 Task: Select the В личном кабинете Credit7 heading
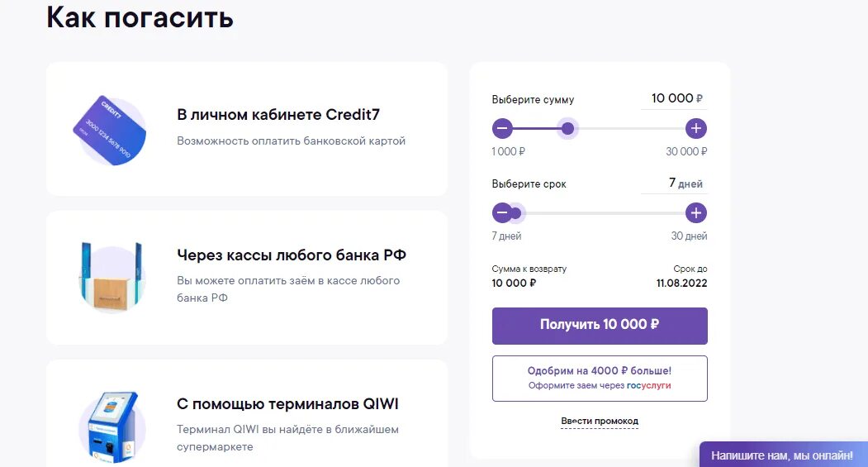click(x=278, y=115)
